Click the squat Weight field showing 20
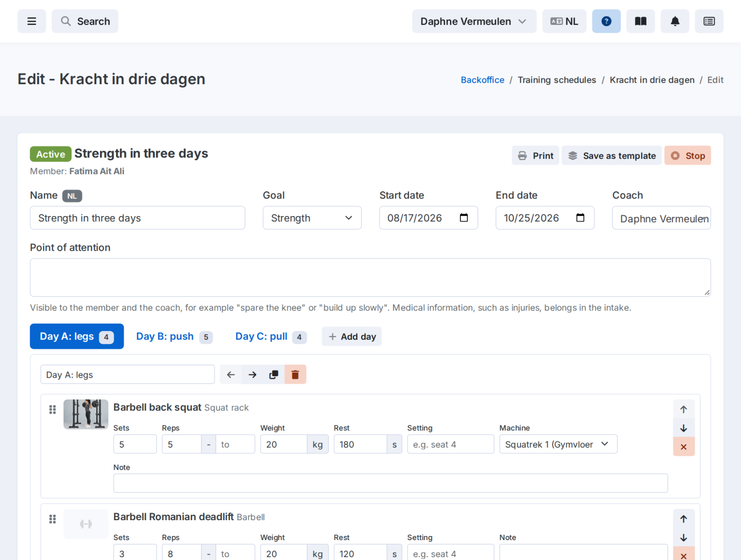 coord(283,444)
